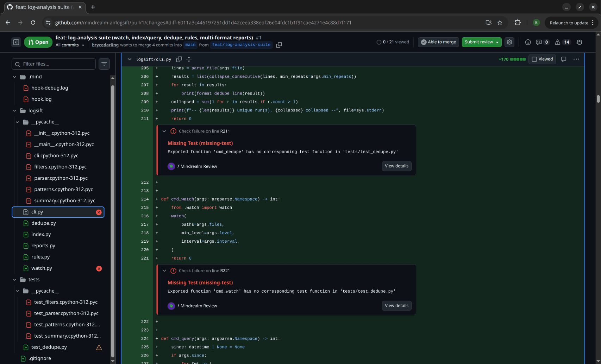Reload the page
601x364 pixels.
tap(33, 23)
